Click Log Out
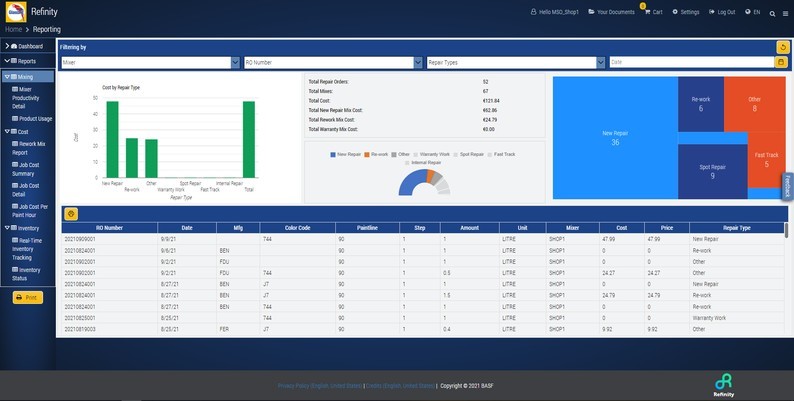 coord(722,12)
